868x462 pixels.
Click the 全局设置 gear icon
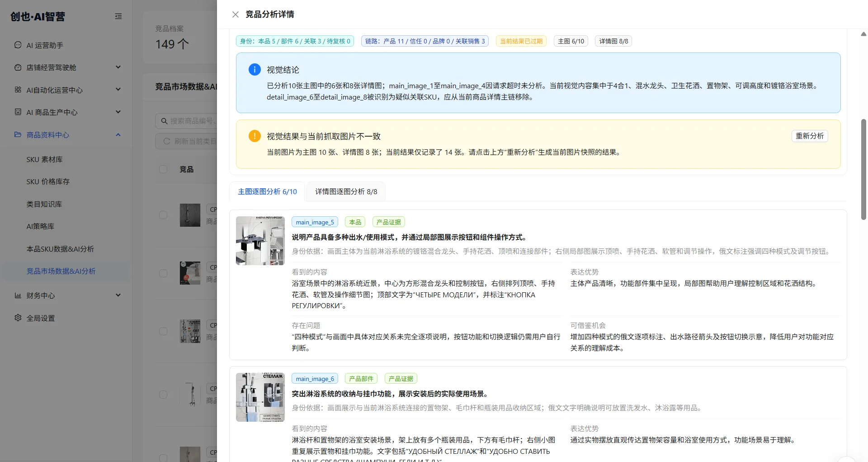tap(18, 318)
